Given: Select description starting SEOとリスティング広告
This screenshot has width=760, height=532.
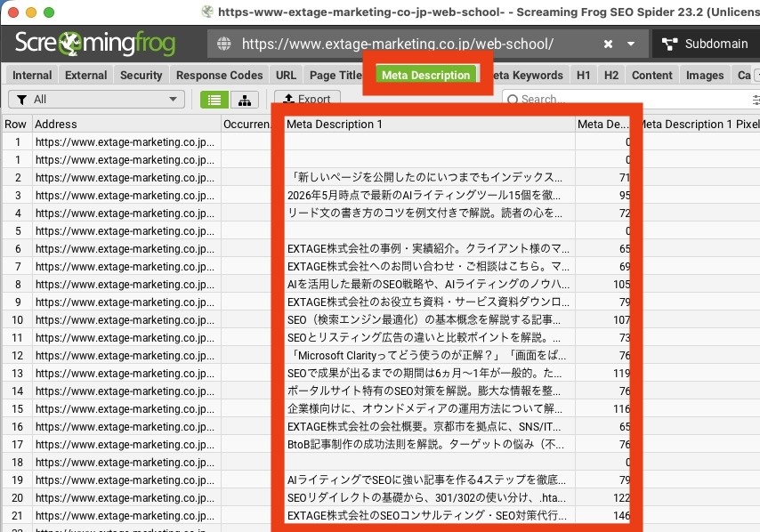Looking at the screenshot, I should click(x=424, y=338).
